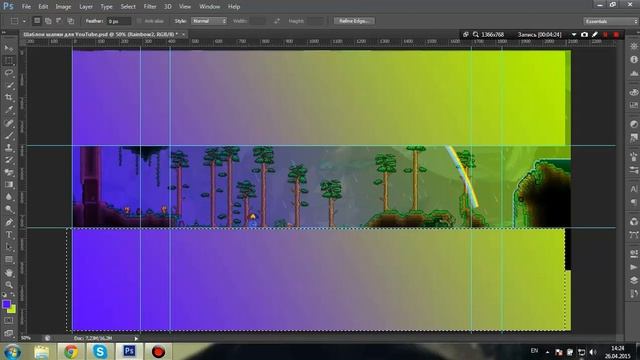The width and height of the screenshot is (640, 360).
Task: Change the screen mode
Action: pyautogui.click(x=9, y=333)
